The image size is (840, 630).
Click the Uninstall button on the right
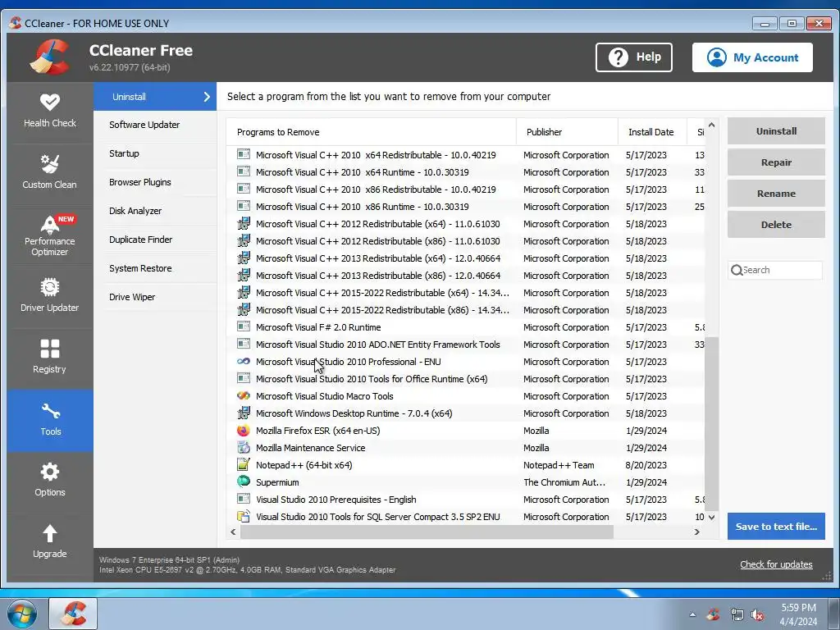pos(776,131)
